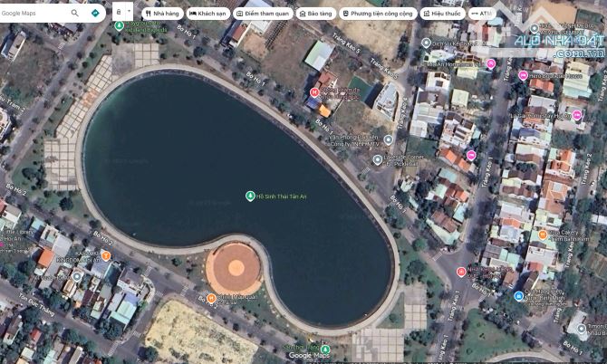This screenshot has height=364, width=607.
Task: Filter map by Nhà hàng (restaurants)
Action: point(162,14)
